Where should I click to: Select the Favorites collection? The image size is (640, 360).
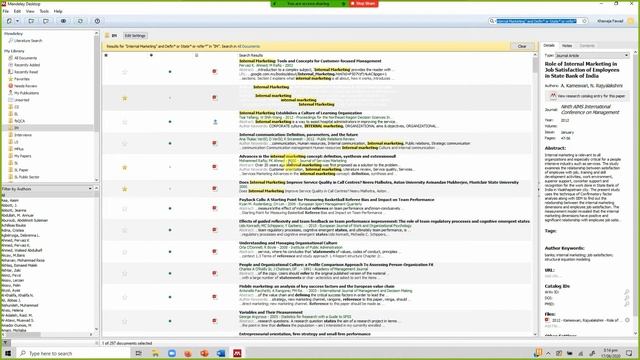[22, 79]
